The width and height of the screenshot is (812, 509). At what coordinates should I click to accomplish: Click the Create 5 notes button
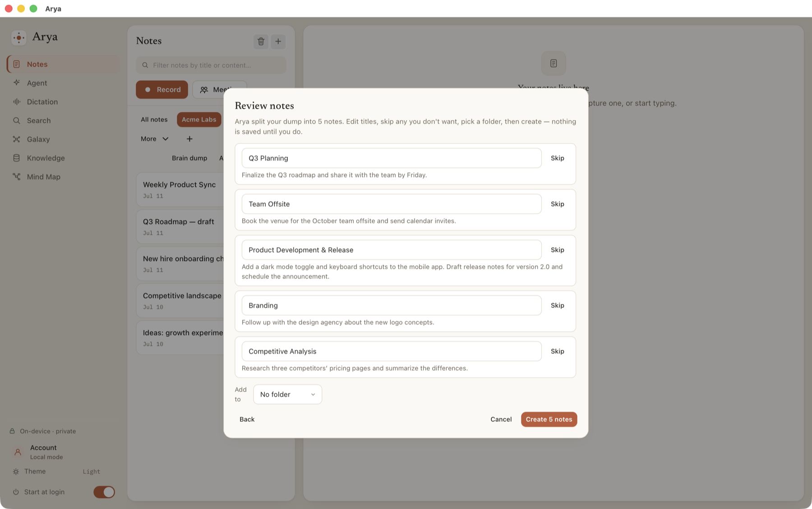[x=549, y=419]
